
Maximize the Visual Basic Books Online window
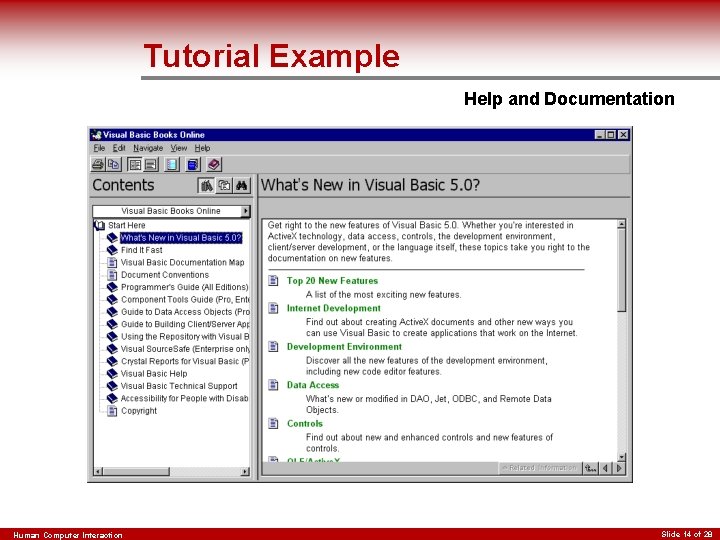[x=611, y=135]
